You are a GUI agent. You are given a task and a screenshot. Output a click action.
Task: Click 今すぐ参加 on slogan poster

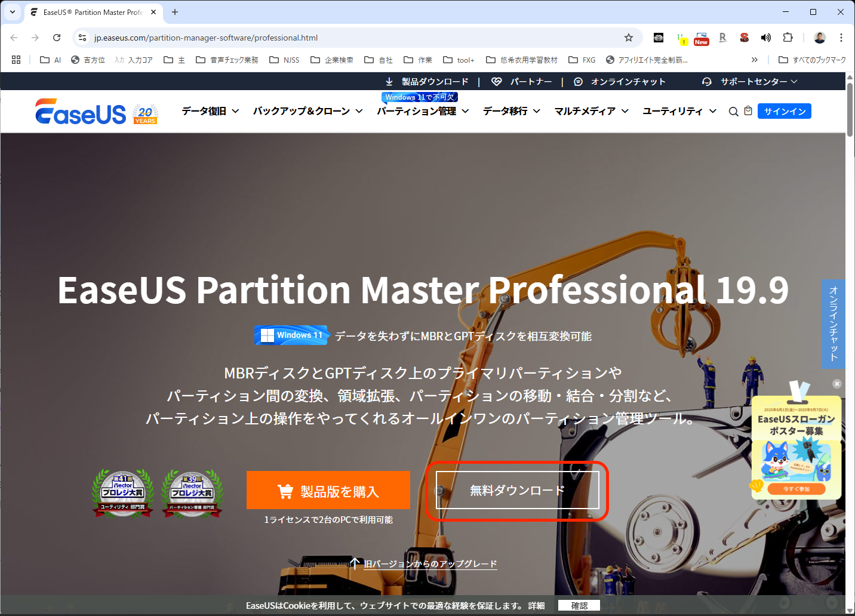(x=796, y=489)
